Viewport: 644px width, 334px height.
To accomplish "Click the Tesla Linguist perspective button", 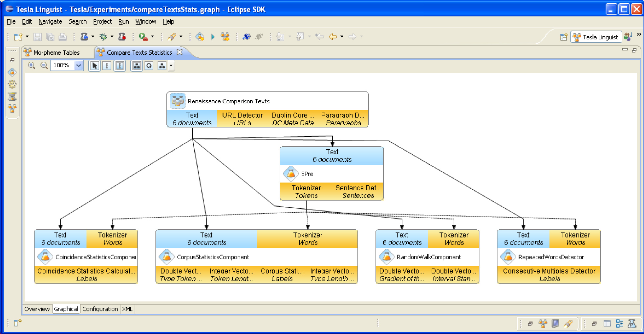I will pos(596,37).
